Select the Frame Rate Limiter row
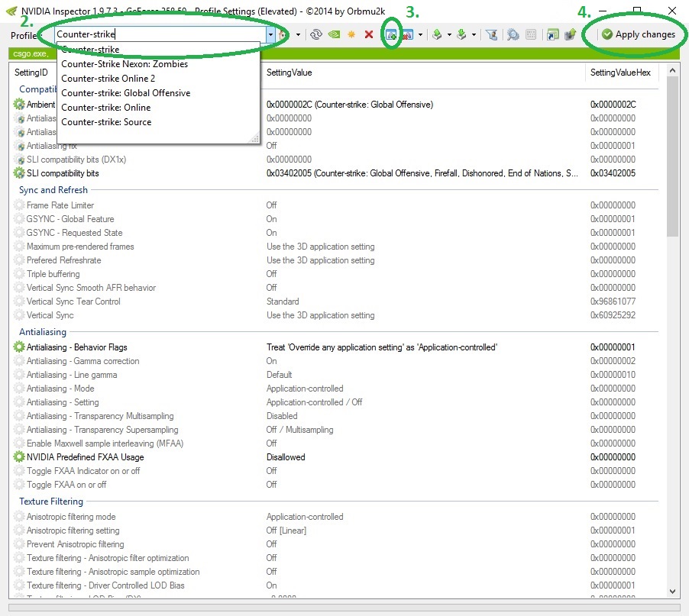The width and height of the screenshot is (689, 616). point(334,205)
